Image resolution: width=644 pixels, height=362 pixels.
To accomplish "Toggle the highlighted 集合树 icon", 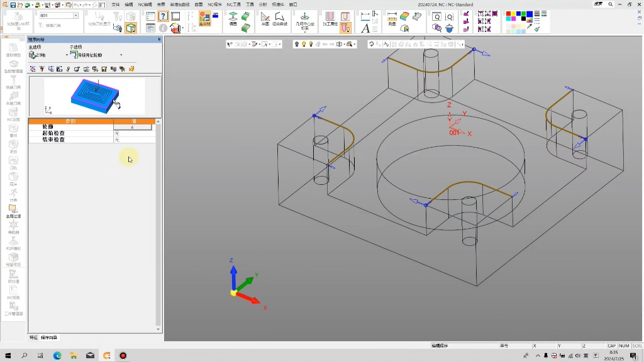I will coord(205,18).
